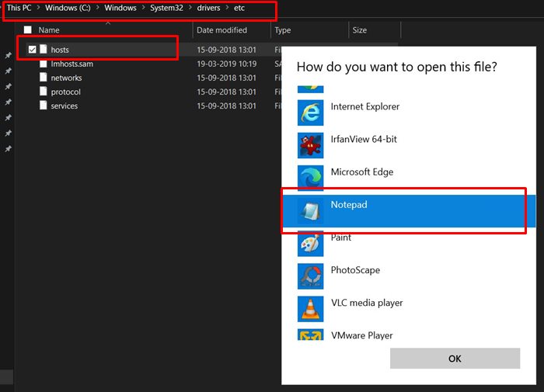Go to Windows (C:) breadcrumb segment
Image resolution: width=544 pixels, height=392 pixels.
tap(68, 8)
